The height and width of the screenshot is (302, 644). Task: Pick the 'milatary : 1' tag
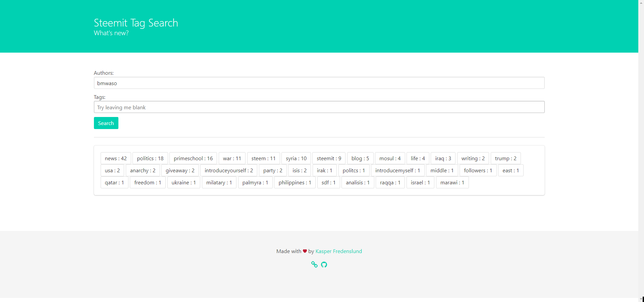(219, 182)
